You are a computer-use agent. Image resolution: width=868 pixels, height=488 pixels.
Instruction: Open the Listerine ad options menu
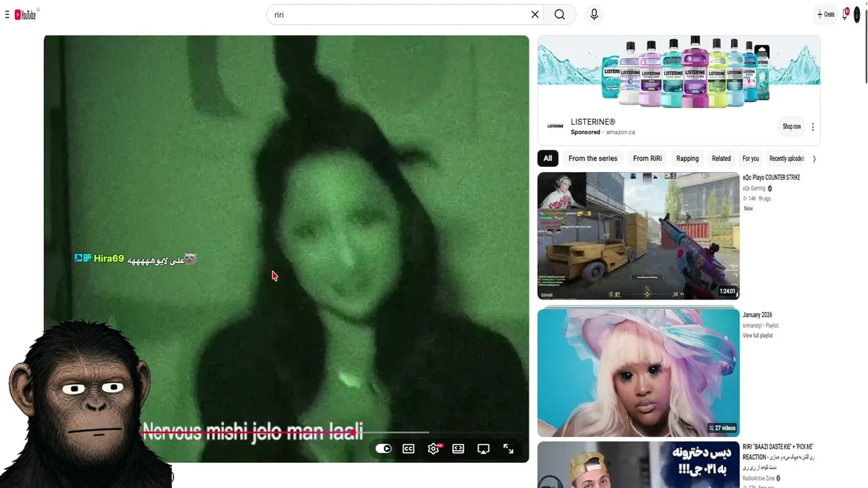point(812,127)
